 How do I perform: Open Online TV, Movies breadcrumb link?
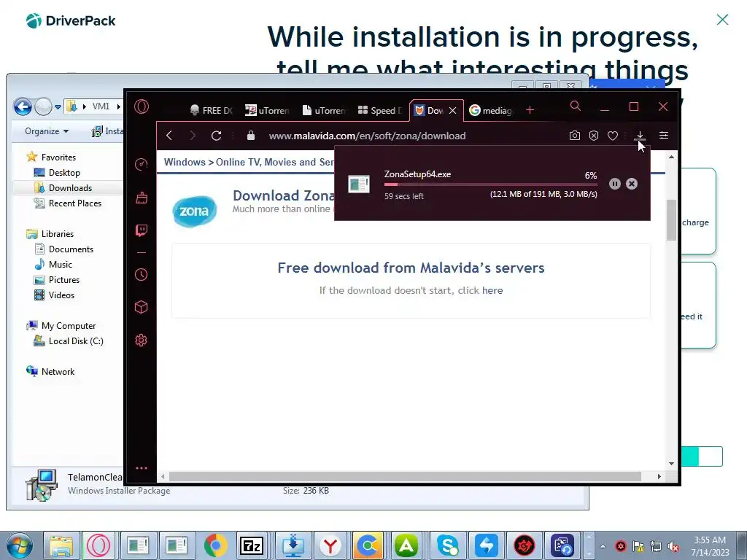(x=275, y=162)
